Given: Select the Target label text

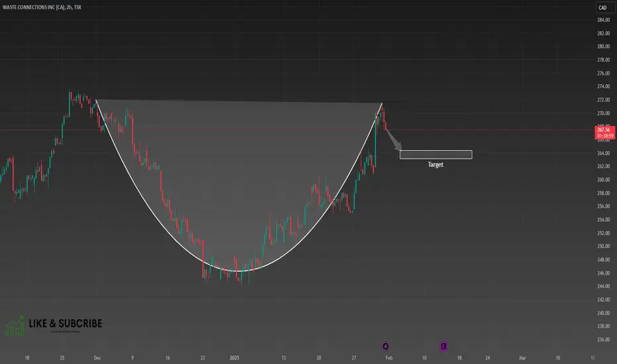Looking at the screenshot, I should tap(436, 165).
